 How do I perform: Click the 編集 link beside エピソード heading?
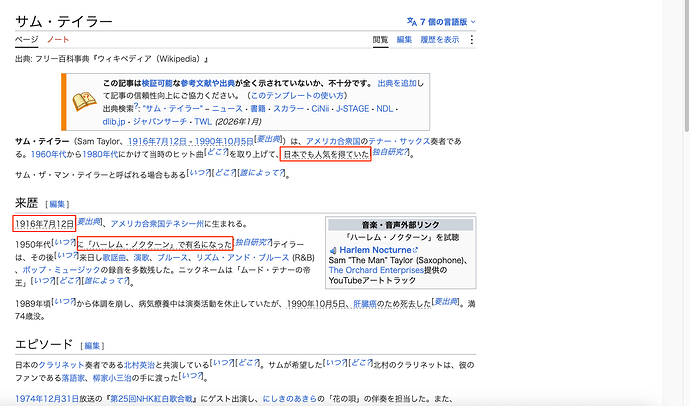tap(92, 346)
